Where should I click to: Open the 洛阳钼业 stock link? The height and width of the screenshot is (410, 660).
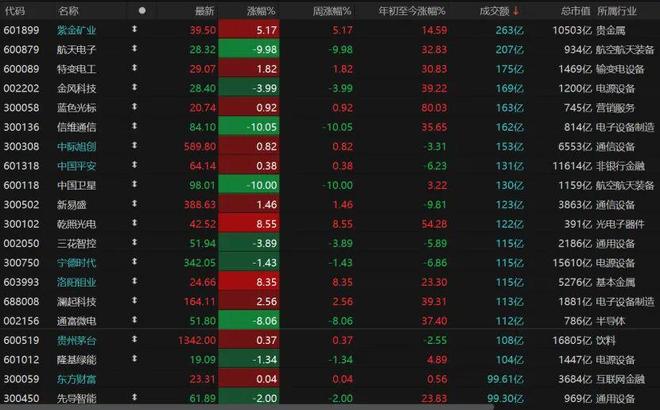pos(76,282)
